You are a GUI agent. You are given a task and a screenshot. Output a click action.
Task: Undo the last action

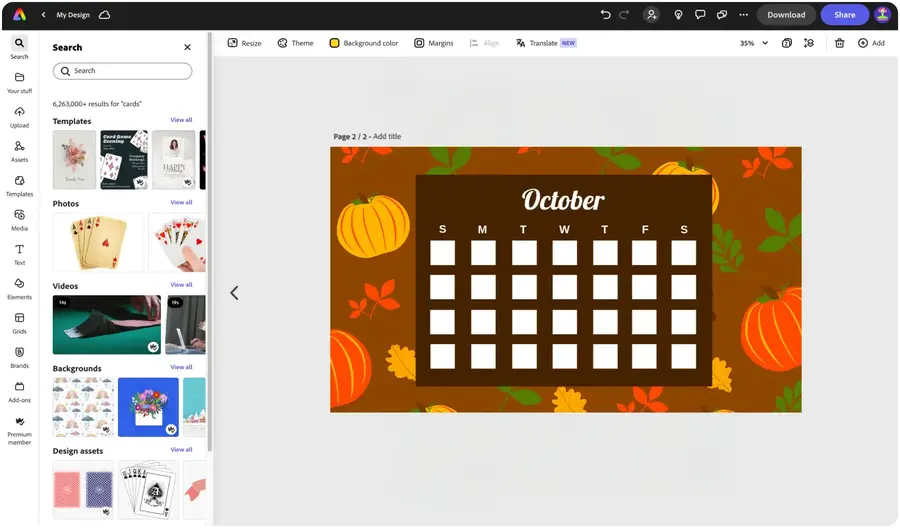pyautogui.click(x=605, y=15)
